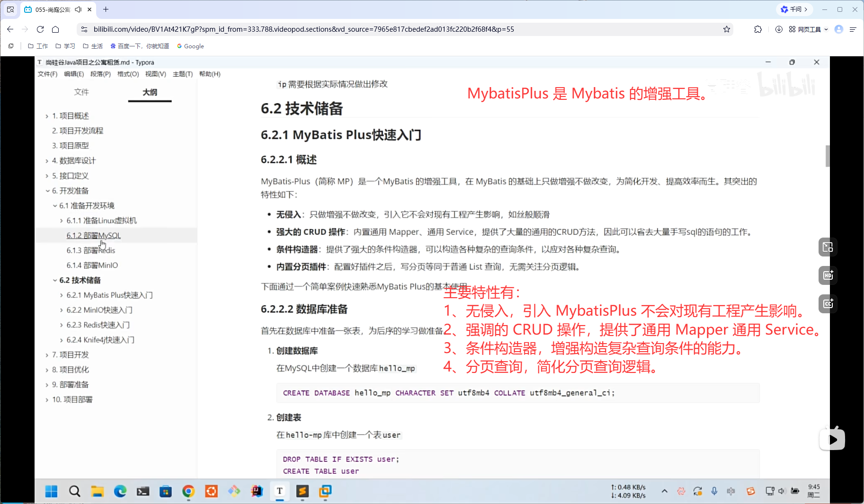Collapse outline item 6. 开发准备
This screenshot has height=504, width=864.
tap(47, 191)
